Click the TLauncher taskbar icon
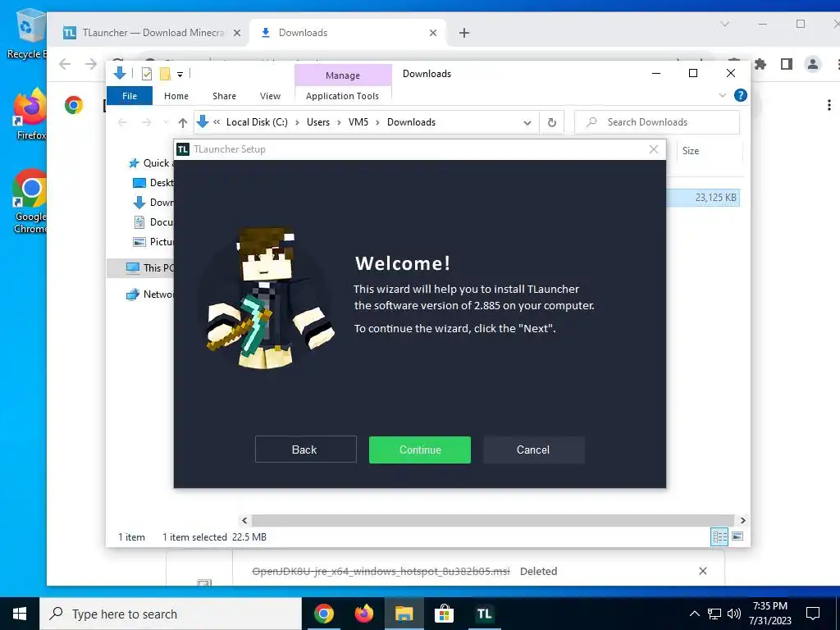This screenshot has height=630, width=840. 484,614
